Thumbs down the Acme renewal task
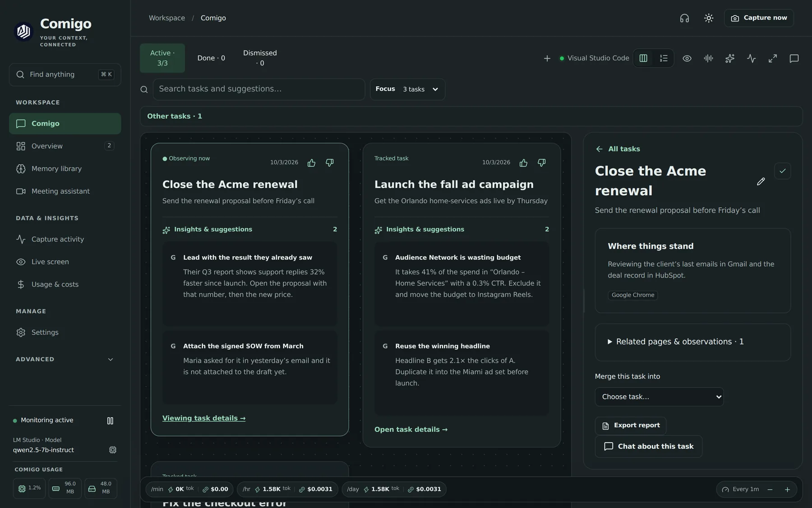Viewport: 812px width, 508px height. [x=330, y=163]
